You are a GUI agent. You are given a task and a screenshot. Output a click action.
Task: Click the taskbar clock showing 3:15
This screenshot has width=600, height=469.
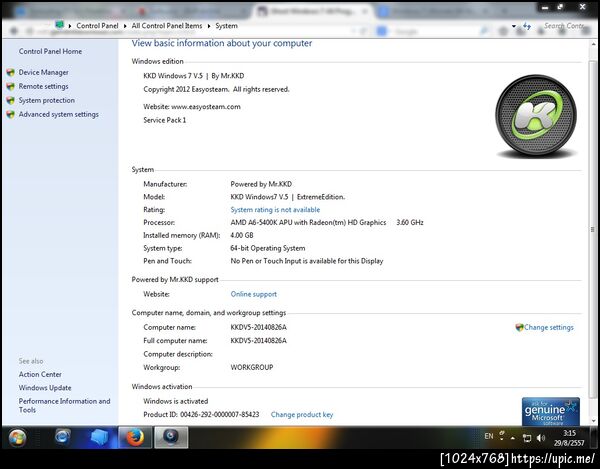569,438
